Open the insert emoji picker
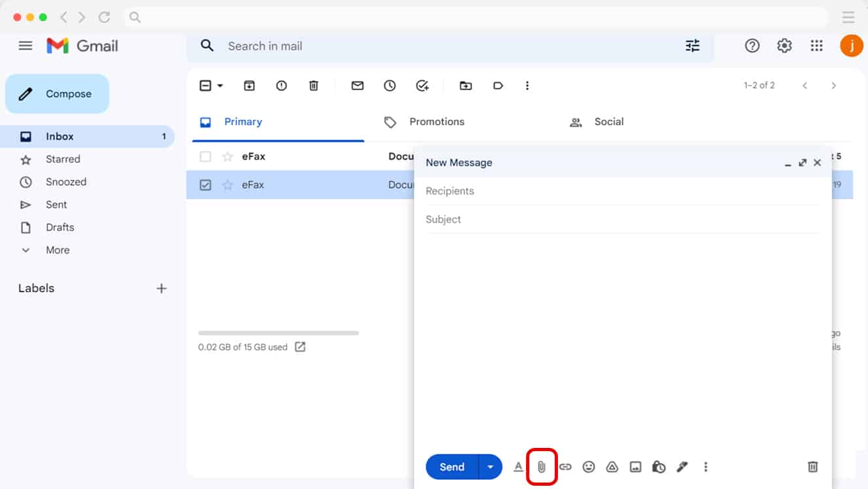 (589, 467)
